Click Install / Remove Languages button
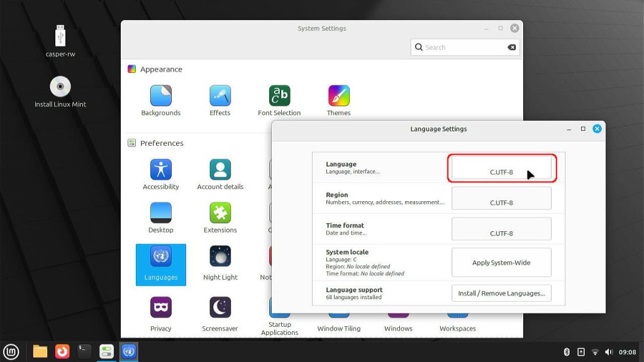The width and height of the screenshot is (644, 362). (x=501, y=293)
